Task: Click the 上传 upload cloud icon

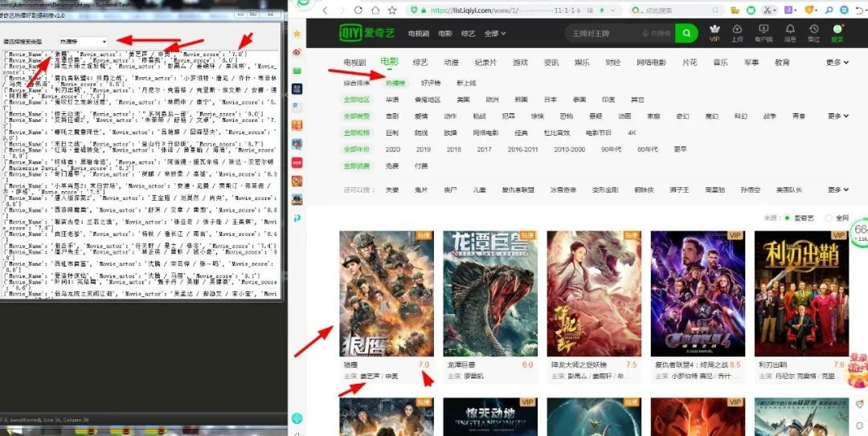Action: pos(737,33)
